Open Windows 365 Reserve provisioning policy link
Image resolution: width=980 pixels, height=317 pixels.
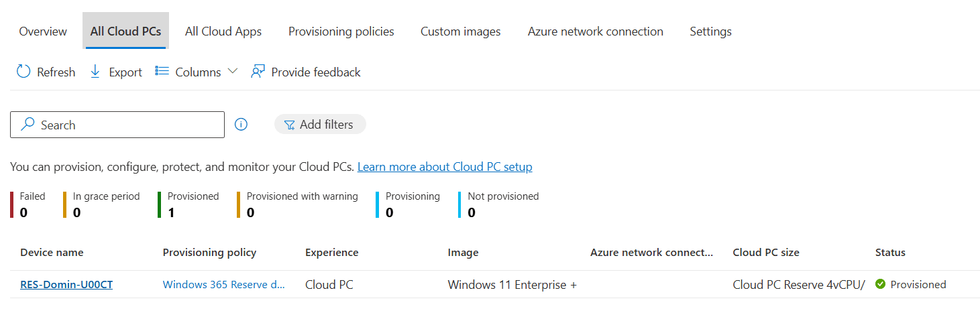pyautogui.click(x=224, y=284)
